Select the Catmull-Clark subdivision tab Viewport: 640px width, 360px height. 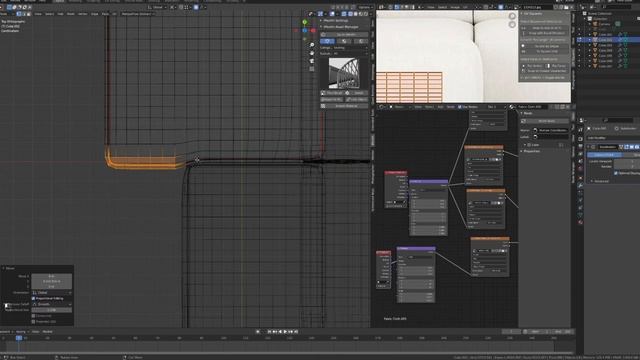click(604, 155)
